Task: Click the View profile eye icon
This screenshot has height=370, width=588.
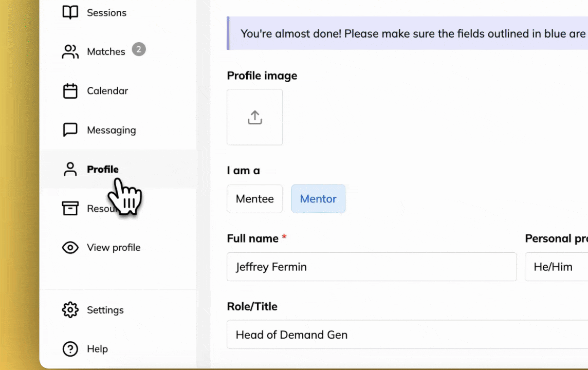Action: (70, 248)
